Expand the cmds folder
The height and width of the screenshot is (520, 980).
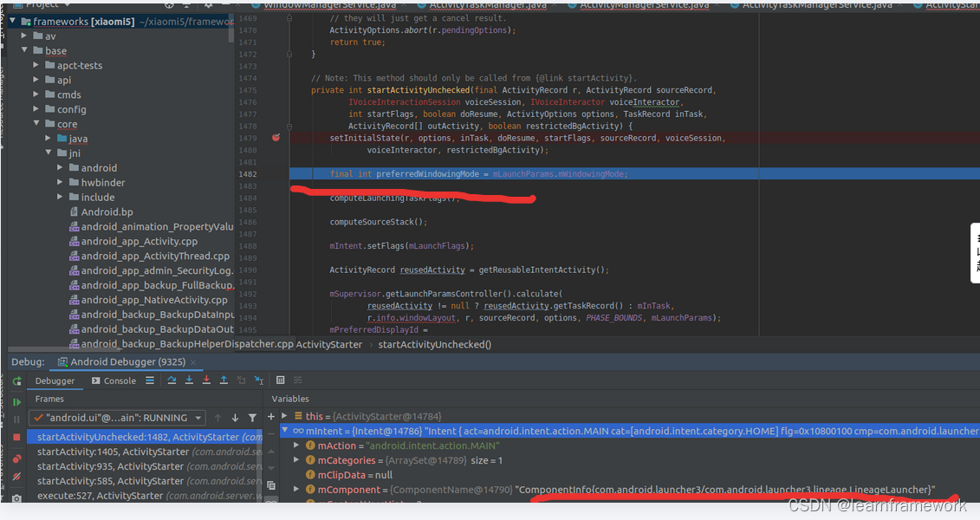pos(36,94)
